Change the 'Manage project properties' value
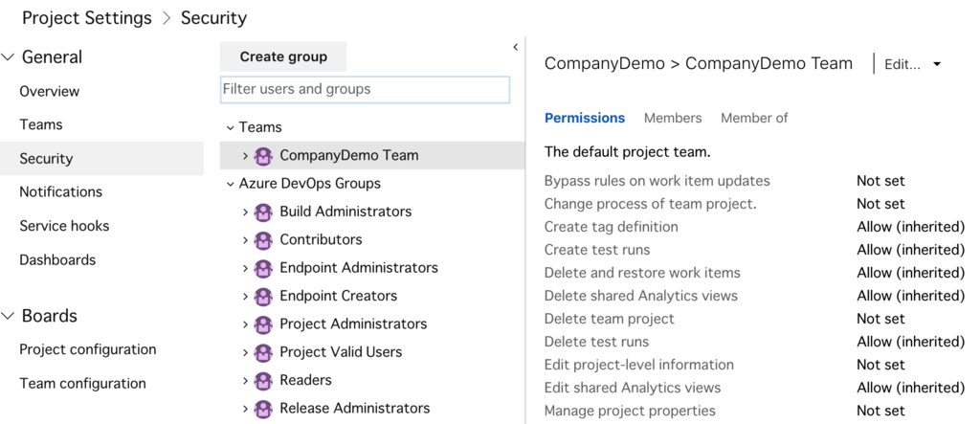 click(880, 411)
